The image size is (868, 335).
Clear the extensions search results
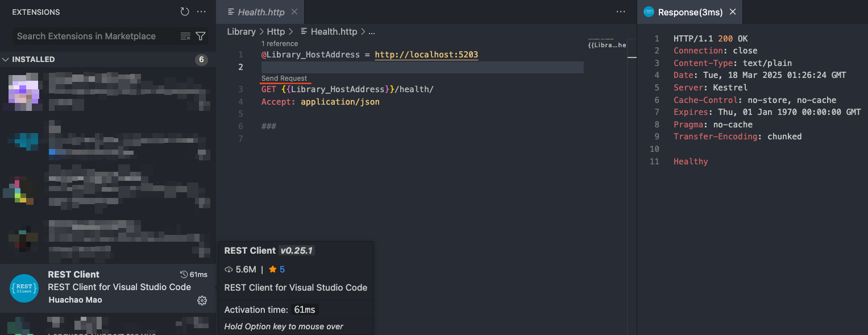(x=185, y=36)
